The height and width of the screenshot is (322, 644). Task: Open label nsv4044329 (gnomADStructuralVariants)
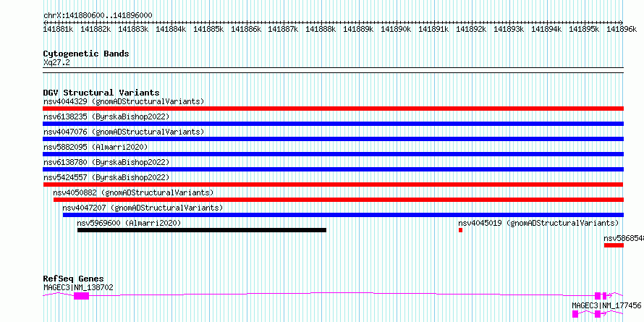[124, 101]
